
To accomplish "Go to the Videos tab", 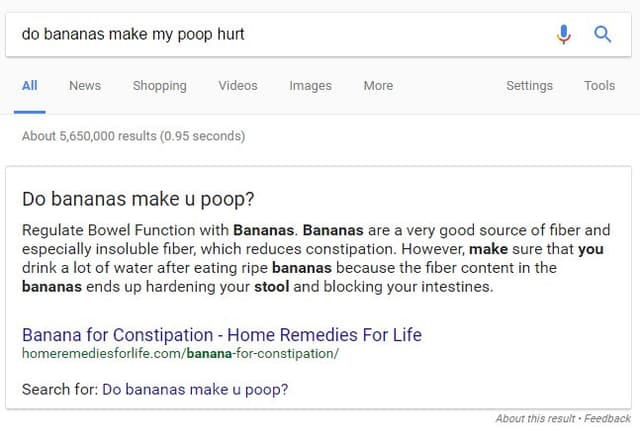I will 238,86.
